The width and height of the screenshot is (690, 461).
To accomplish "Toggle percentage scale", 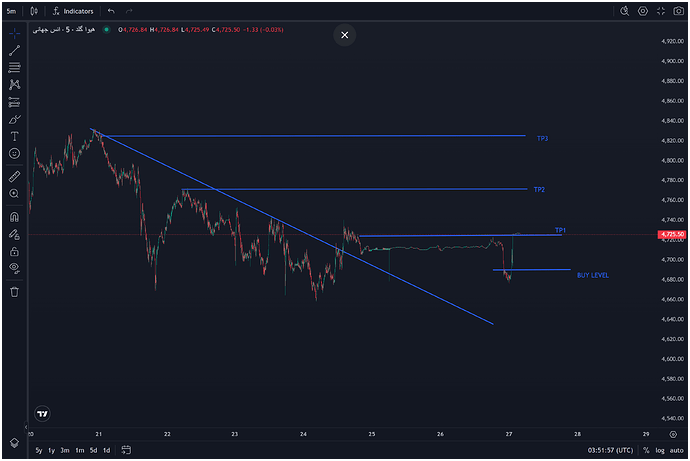I will click(x=646, y=450).
